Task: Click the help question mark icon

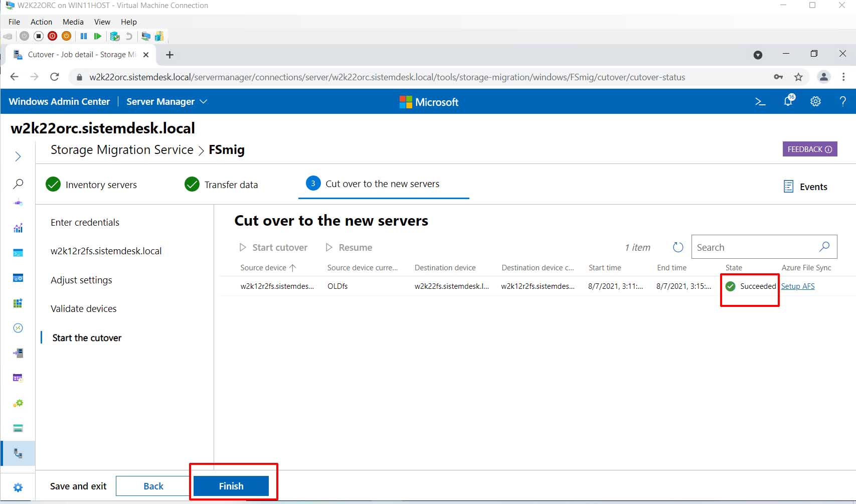Action: [842, 101]
